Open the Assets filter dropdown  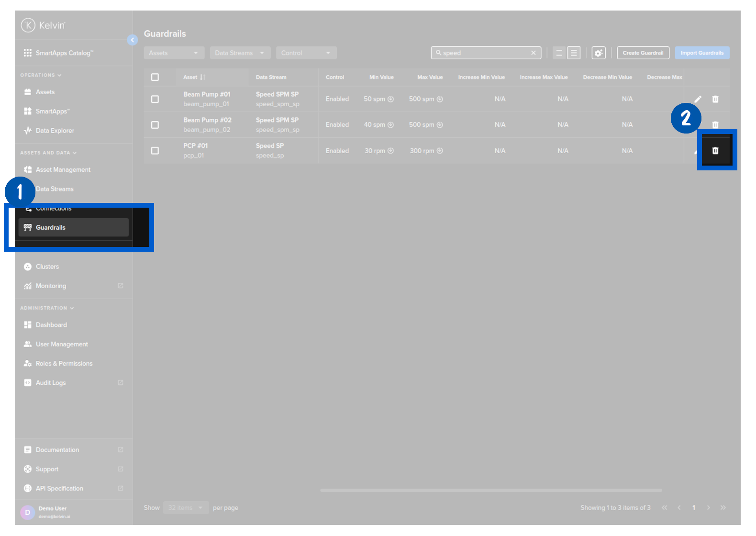174,53
